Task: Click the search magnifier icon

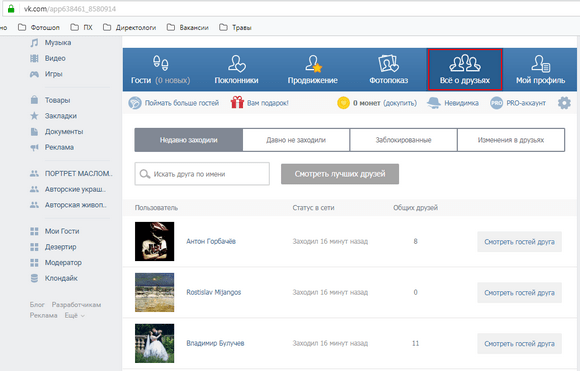Action: point(145,174)
